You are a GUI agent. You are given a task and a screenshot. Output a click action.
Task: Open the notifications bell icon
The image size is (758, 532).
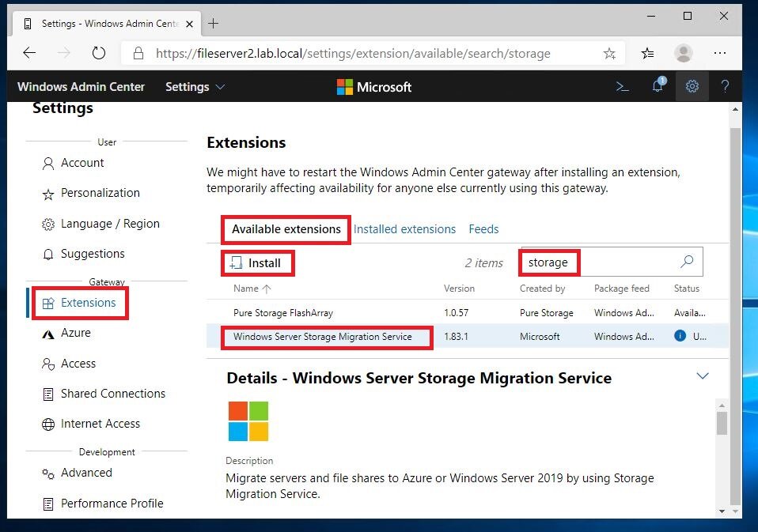pyautogui.click(x=658, y=85)
